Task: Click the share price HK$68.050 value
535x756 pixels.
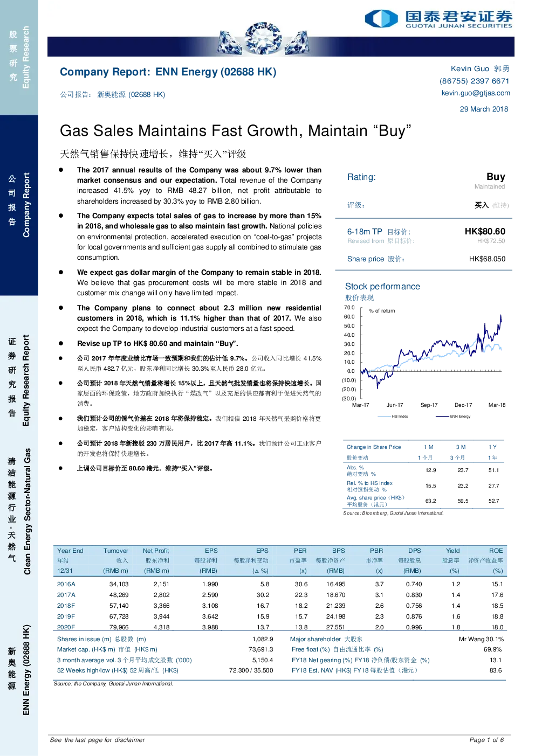Action: click(487, 259)
